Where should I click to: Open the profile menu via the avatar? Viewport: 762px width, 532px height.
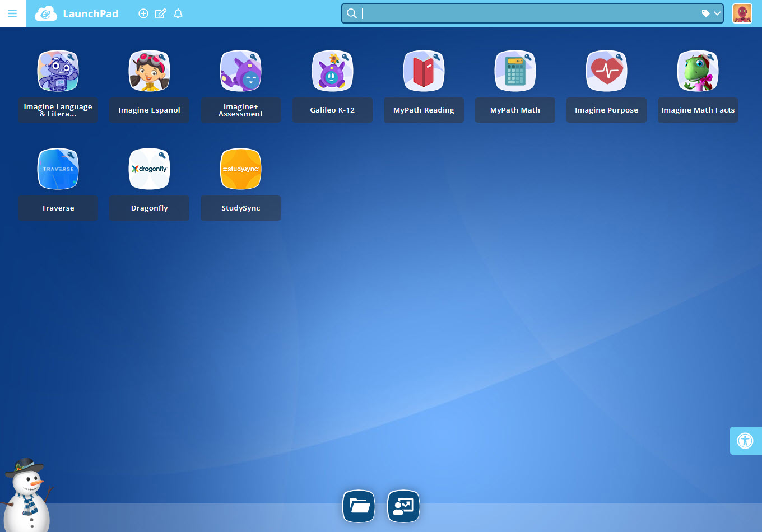coord(742,13)
